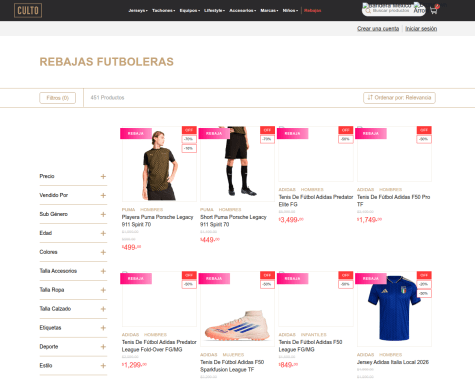Click INFANTILES label on F50 League card

pos(314,335)
